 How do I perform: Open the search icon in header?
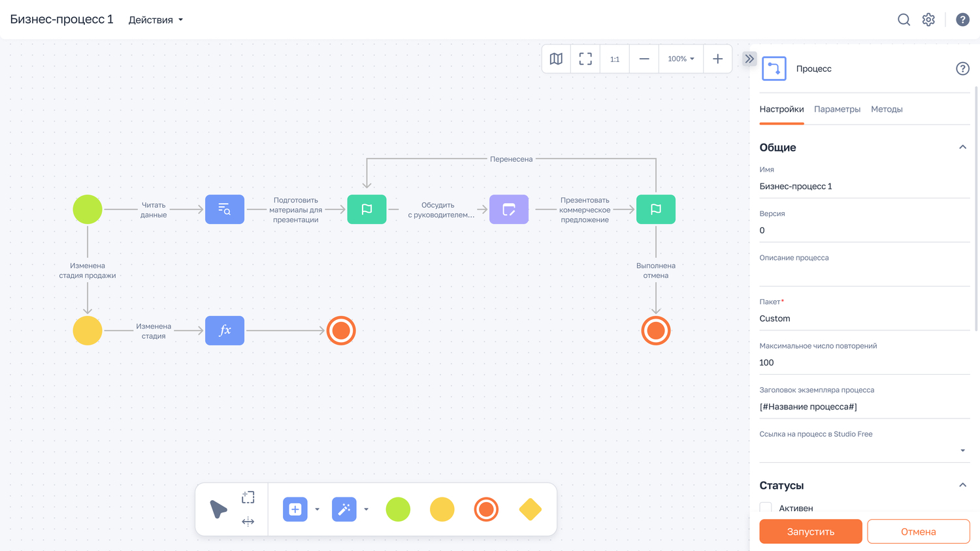[x=904, y=20]
